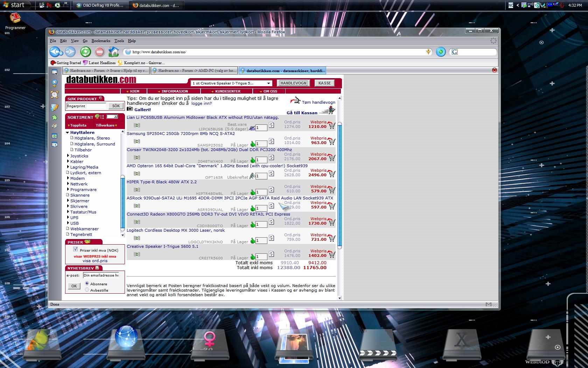Image resolution: width=588 pixels, height=368 pixels.
Task: Expand the Tastatur/Mus category
Action: [x=68, y=212]
